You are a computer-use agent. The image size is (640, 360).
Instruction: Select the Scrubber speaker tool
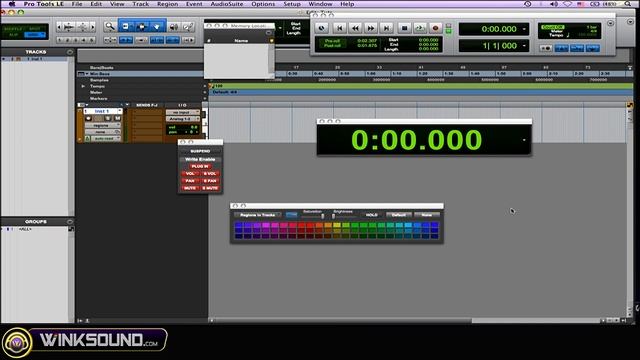174,27
